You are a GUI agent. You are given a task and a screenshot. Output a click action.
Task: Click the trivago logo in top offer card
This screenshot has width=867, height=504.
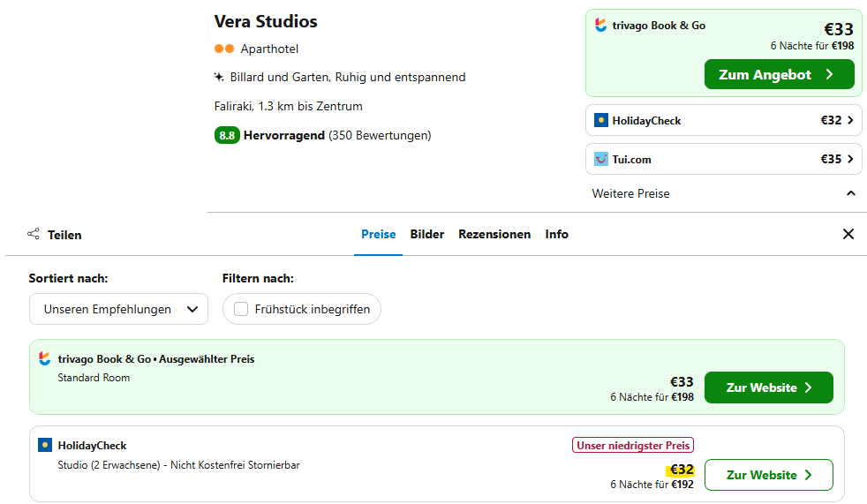point(600,25)
